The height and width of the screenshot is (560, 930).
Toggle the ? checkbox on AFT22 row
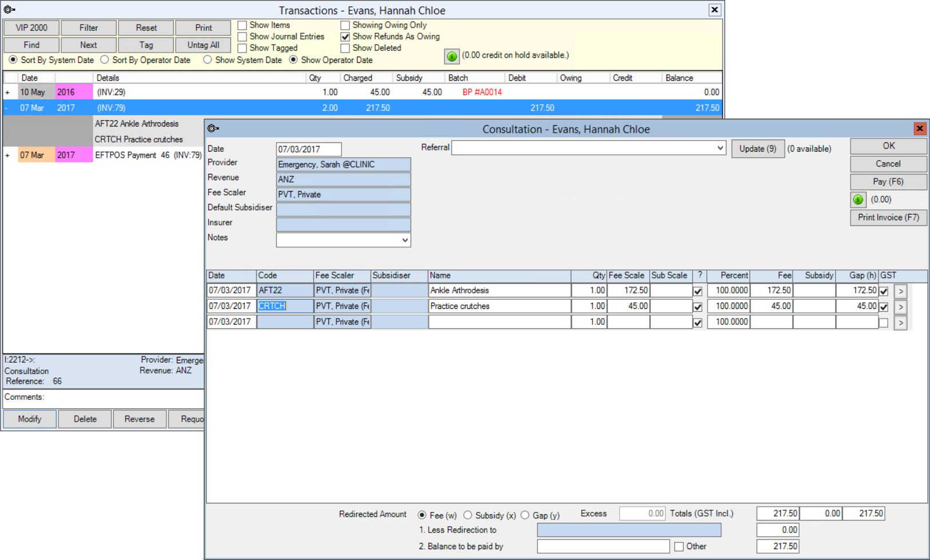pyautogui.click(x=698, y=291)
